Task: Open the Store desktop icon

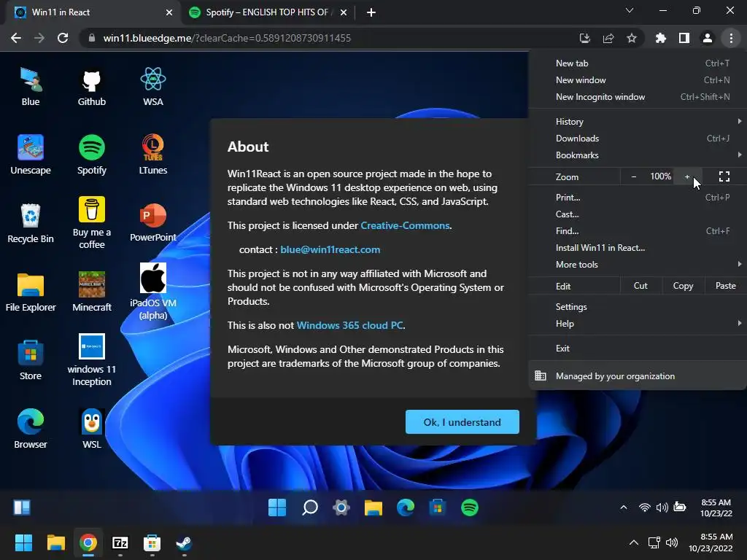Action: pyautogui.click(x=31, y=361)
